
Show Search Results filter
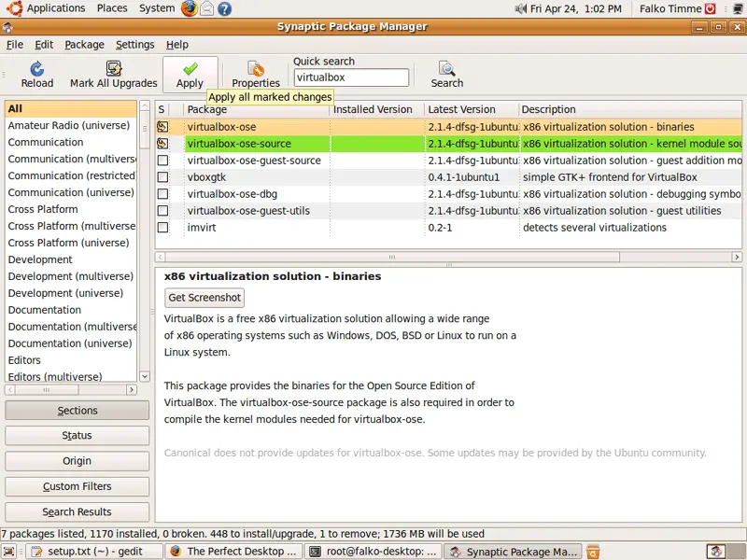click(x=77, y=511)
